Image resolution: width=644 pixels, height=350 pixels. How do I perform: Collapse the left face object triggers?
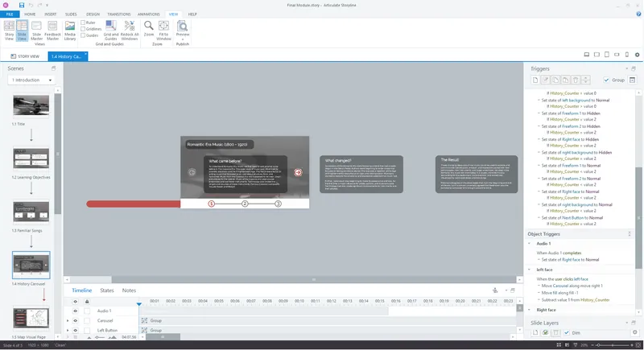530,270
